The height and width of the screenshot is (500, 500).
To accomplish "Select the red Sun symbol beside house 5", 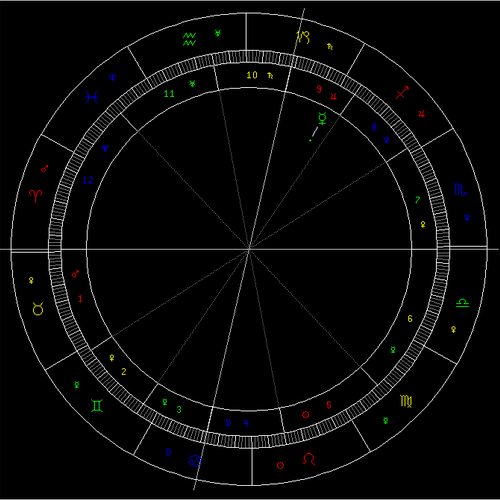I will coord(305,415).
